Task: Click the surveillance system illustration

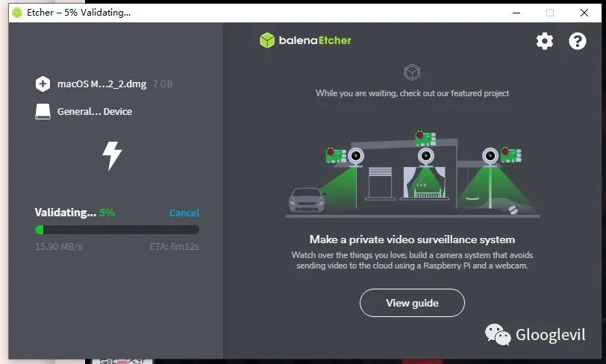Action: (x=413, y=174)
